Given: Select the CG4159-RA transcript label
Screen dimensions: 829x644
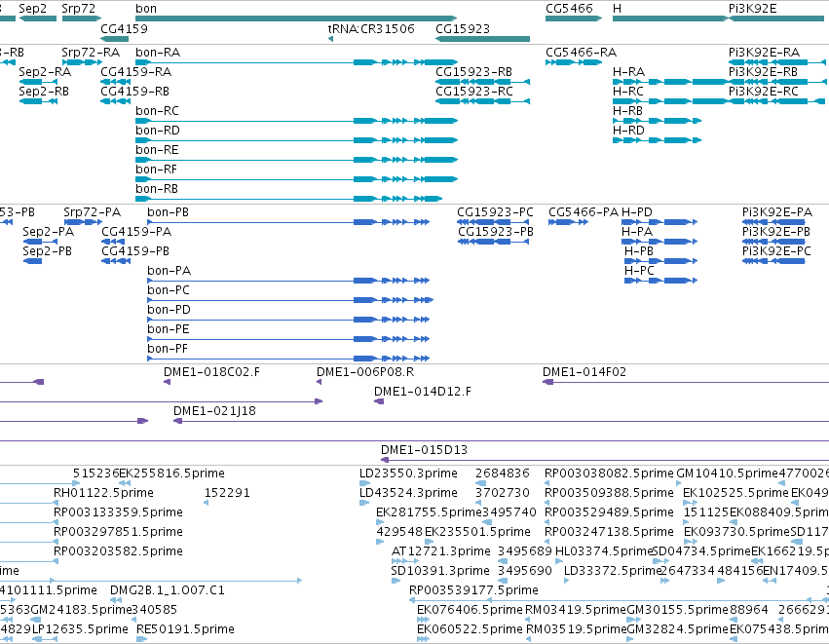Looking at the screenshot, I should pyautogui.click(x=135, y=71).
